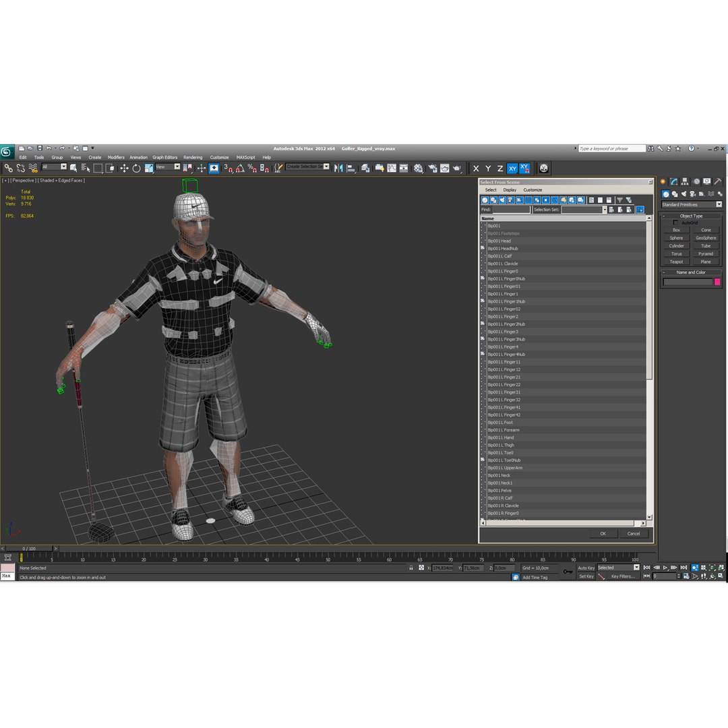Open the Graph Editors menu
Screen dimensions: 728x728
(165, 157)
